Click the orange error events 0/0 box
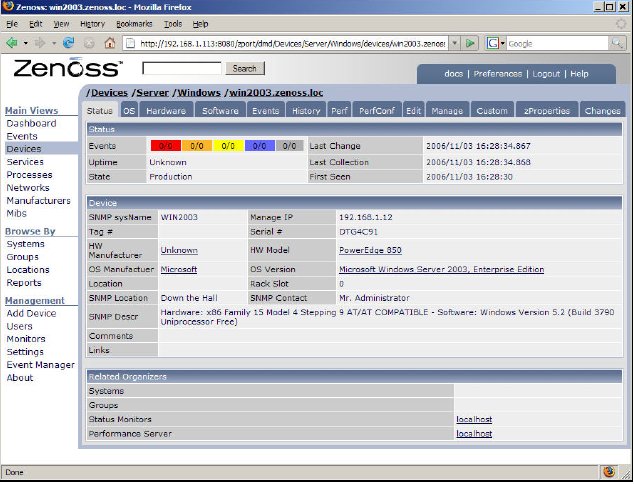Image resolution: width=634 pixels, height=484 pixels. [197, 146]
